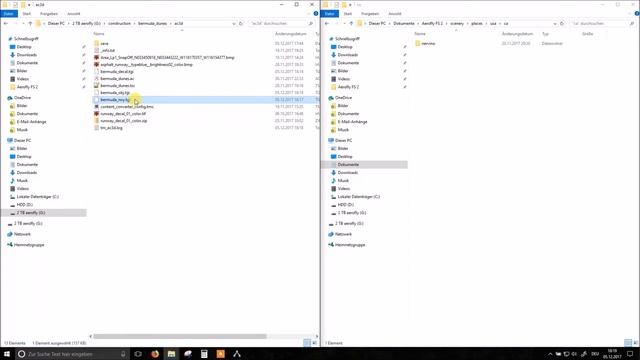Screen dimensions: 640x360
Task: Expand the address bar history in the left window
Action: point(234,24)
